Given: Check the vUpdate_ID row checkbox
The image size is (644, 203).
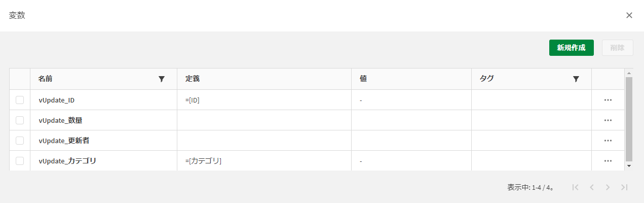Looking at the screenshot, I should (x=20, y=100).
